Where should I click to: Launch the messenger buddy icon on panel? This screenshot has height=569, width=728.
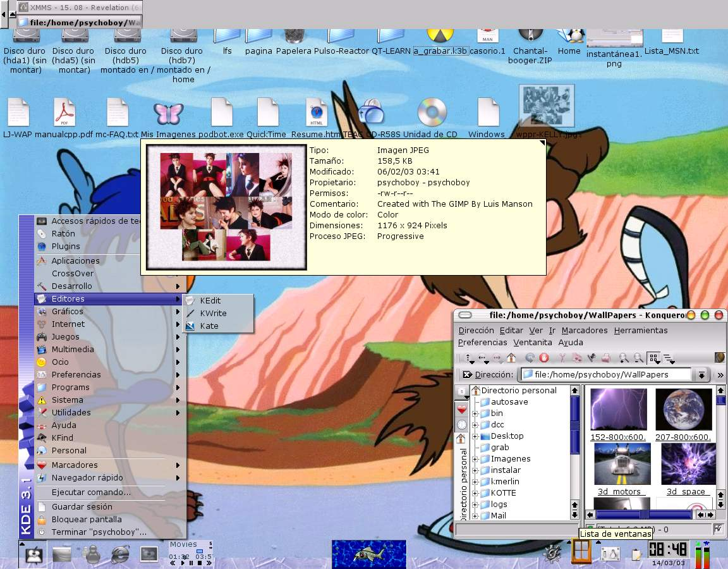click(x=92, y=554)
